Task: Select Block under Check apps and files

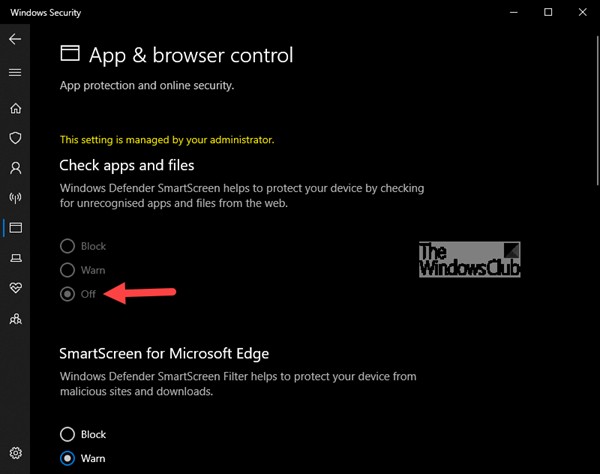Action: coord(67,246)
